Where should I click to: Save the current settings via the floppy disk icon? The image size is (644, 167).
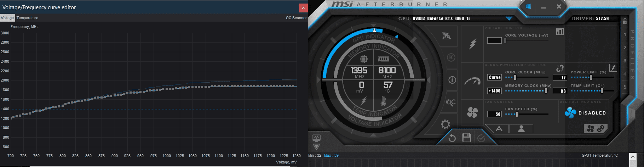coord(467,138)
